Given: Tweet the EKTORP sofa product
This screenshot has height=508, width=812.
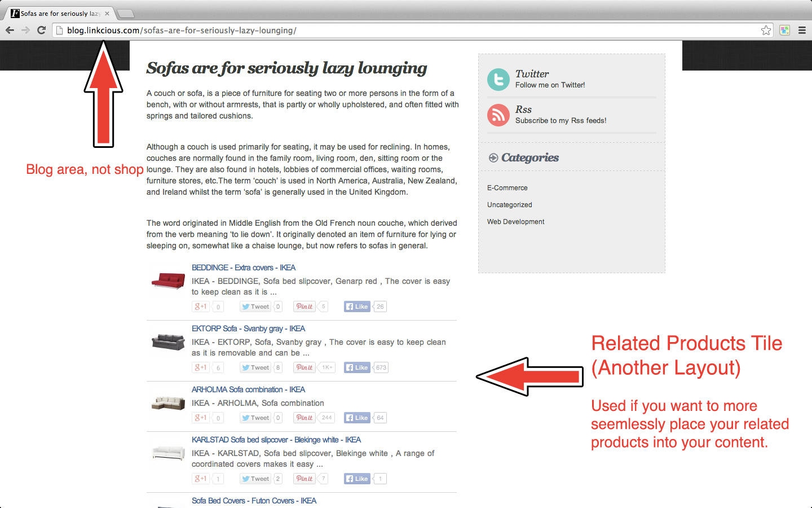Looking at the screenshot, I should [255, 367].
